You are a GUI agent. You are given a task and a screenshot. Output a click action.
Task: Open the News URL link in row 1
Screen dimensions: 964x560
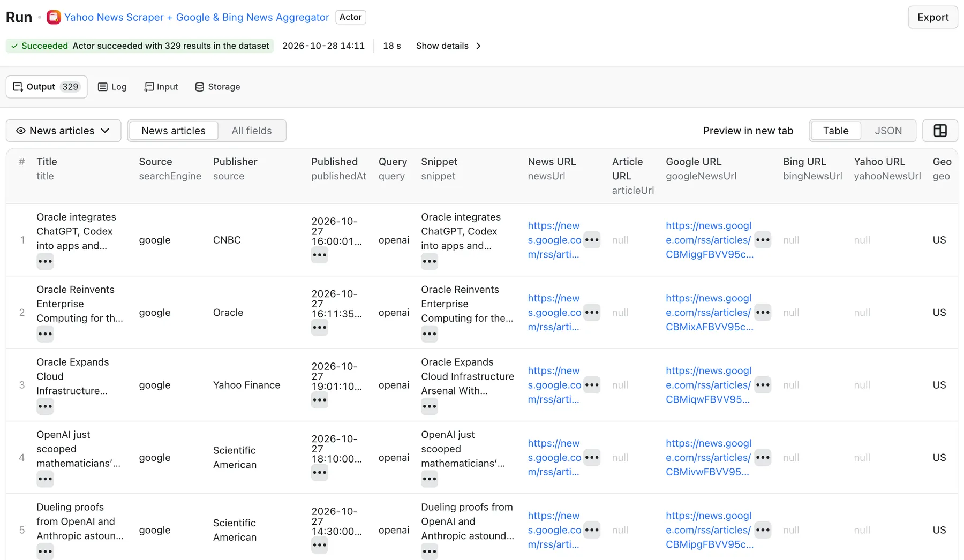point(554,240)
